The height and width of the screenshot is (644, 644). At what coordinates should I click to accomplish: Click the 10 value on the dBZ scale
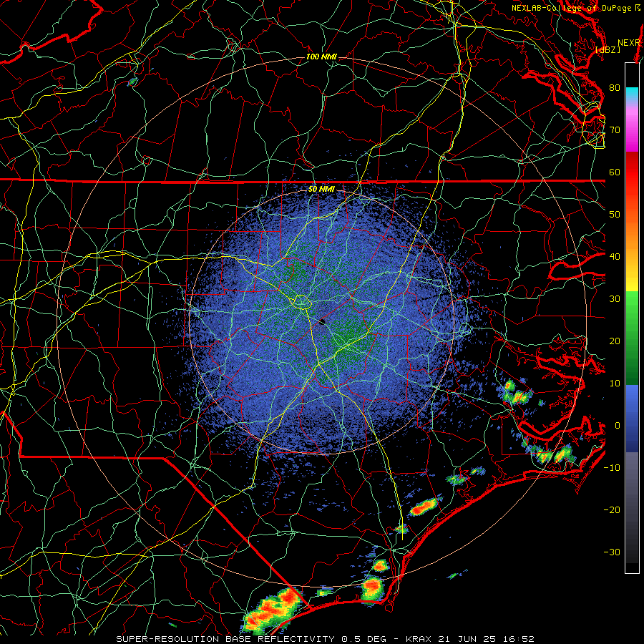tap(615, 384)
